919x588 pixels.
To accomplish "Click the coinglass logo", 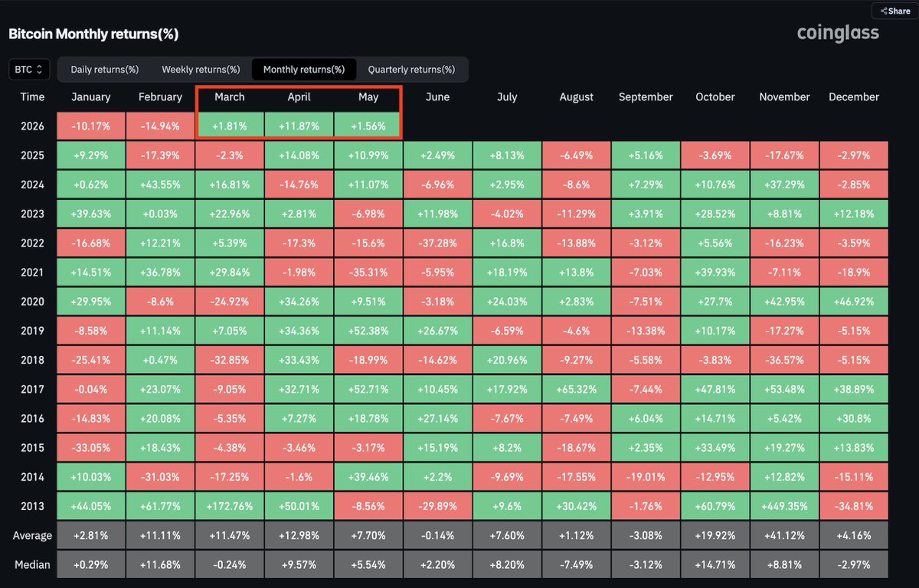I will (x=838, y=33).
